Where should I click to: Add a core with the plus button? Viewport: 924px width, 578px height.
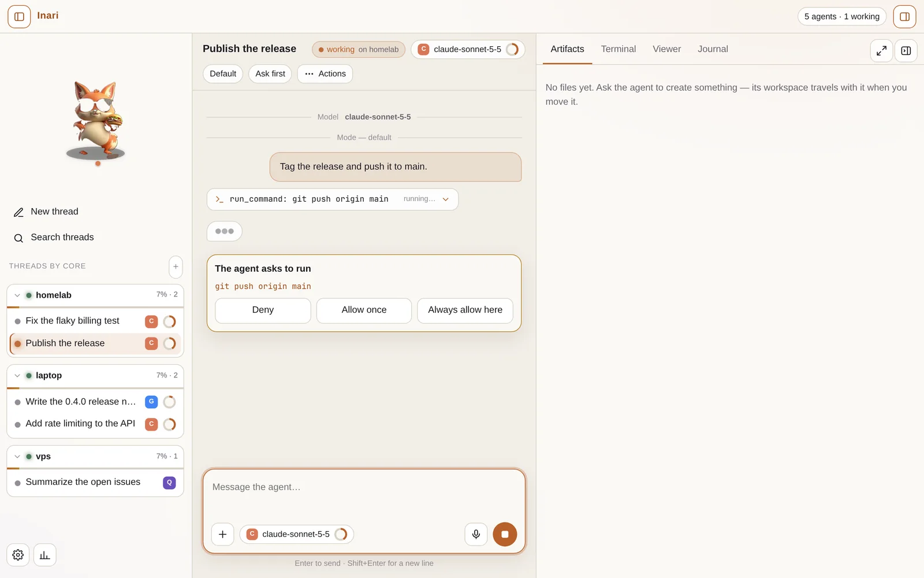[176, 266]
